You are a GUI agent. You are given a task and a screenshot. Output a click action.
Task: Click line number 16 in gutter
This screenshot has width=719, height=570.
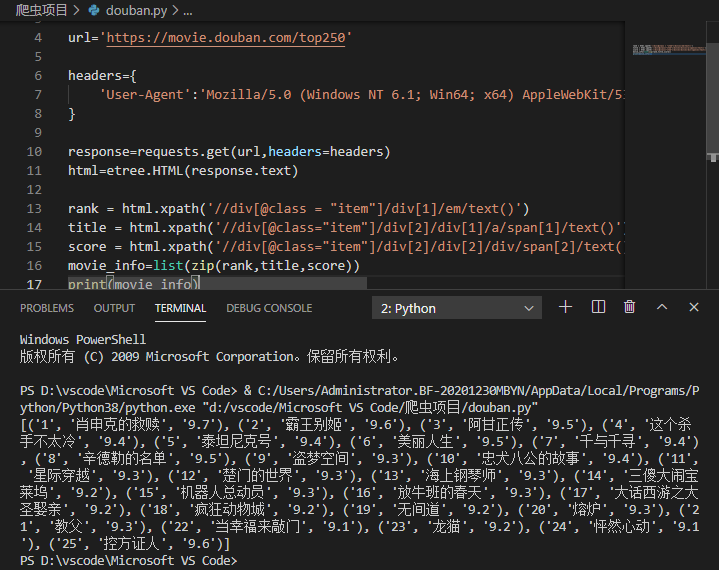34,266
